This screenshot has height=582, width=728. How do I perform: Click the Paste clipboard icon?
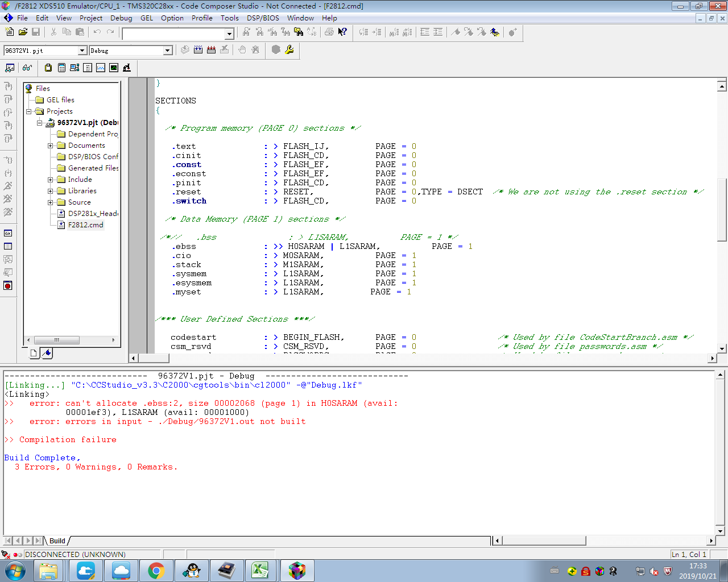80,32
